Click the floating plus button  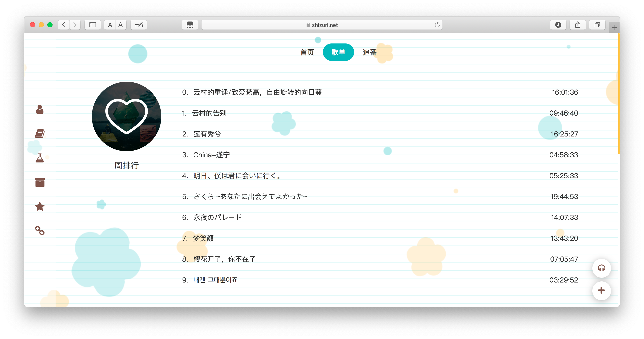pos(601,291)
